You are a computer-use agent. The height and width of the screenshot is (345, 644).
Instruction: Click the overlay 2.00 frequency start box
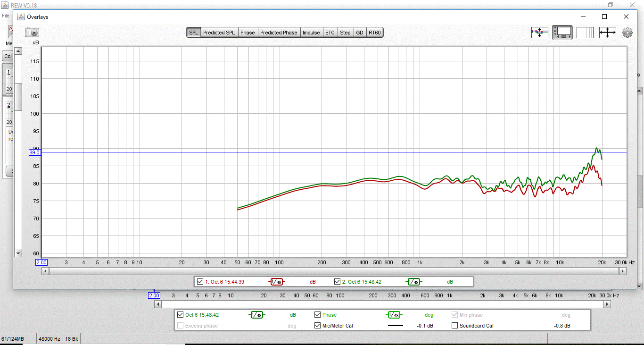click(x=42, y=262)
